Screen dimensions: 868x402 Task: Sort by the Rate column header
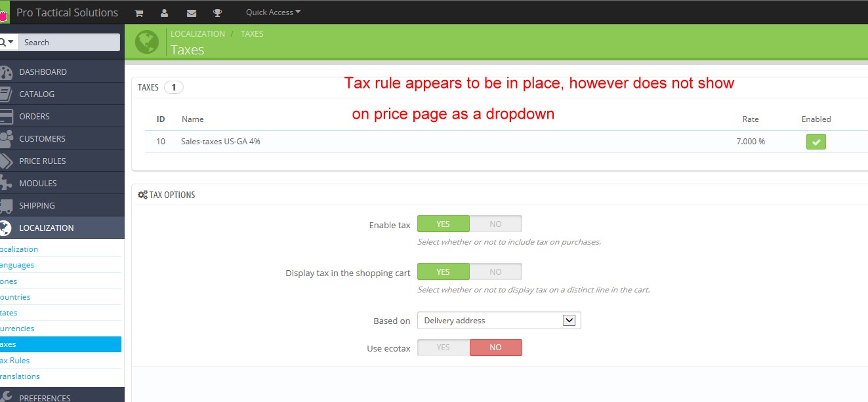[750, 119]
